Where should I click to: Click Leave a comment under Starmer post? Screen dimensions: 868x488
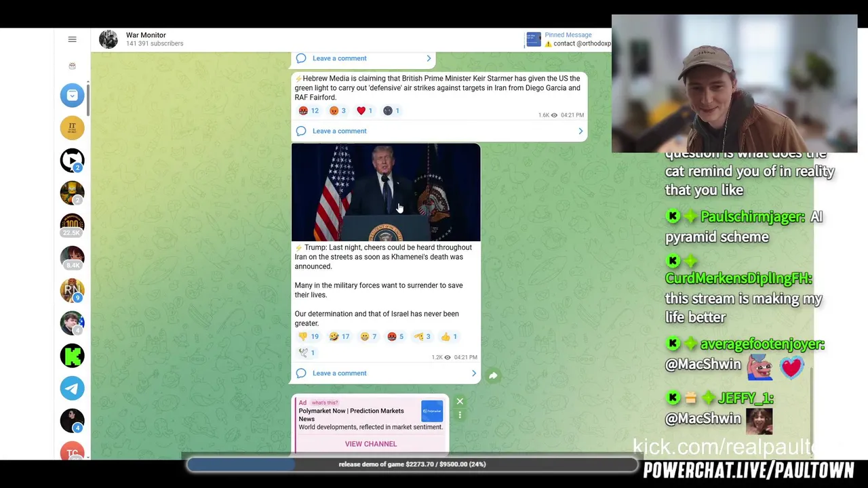coord(339,131)
